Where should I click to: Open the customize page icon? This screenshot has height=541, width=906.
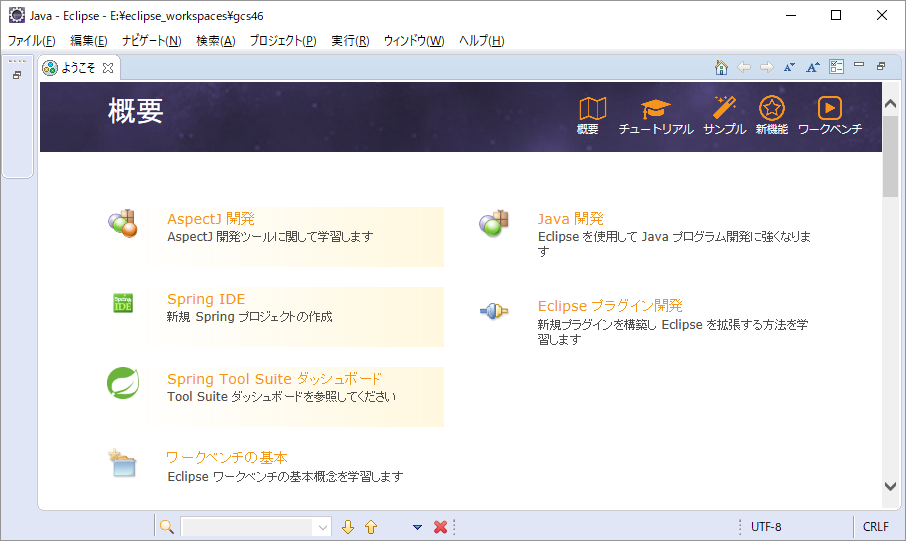[836, 66]
